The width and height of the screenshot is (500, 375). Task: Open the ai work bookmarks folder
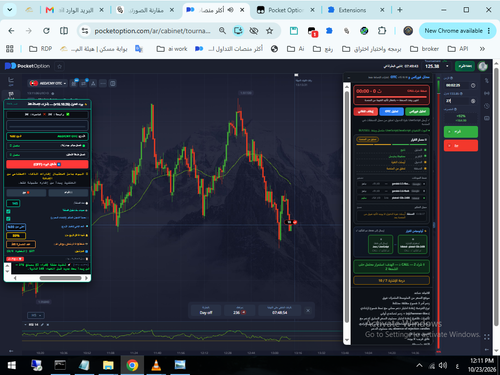pos(172,49)
